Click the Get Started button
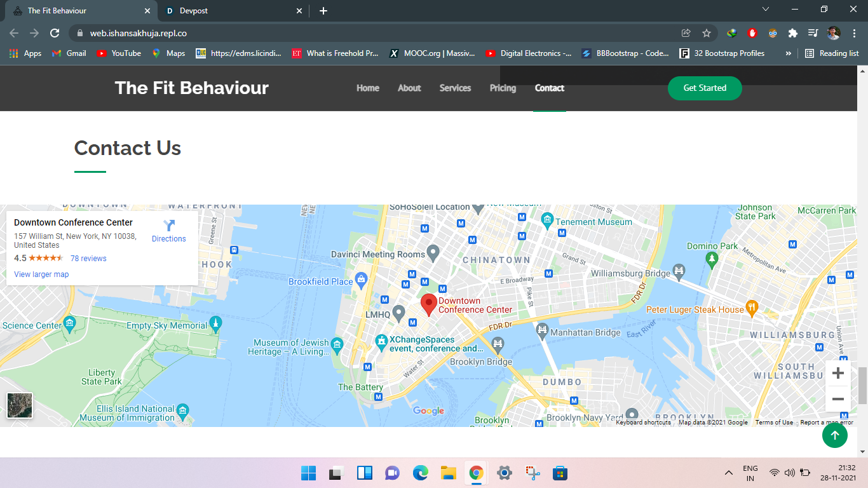This screenshot has width=868, height=488. [705, 88]
